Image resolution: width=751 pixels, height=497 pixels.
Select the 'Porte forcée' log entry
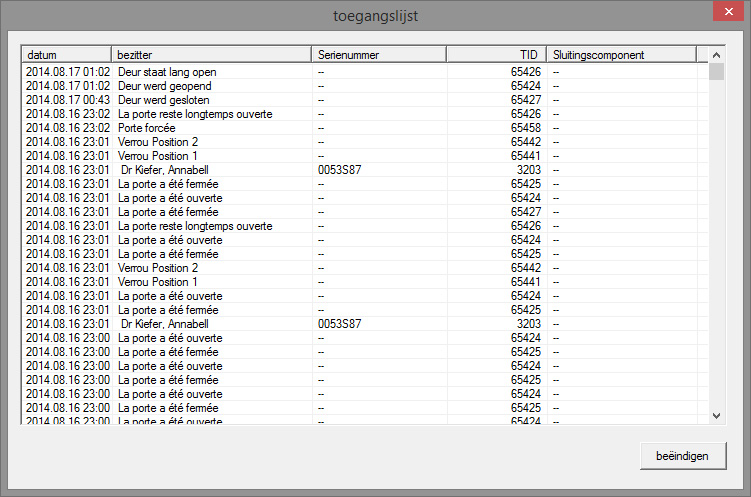point(146,128)
